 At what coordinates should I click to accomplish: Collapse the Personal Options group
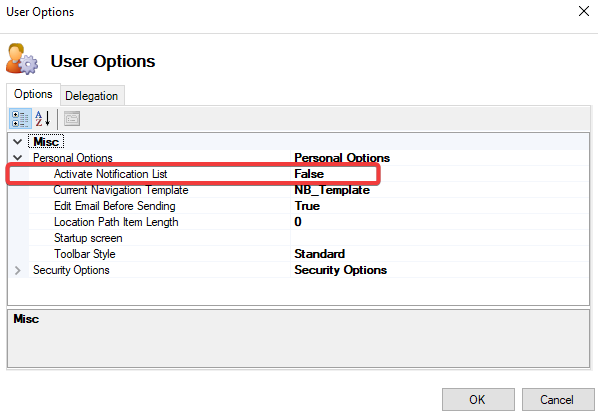coord(17,158)
